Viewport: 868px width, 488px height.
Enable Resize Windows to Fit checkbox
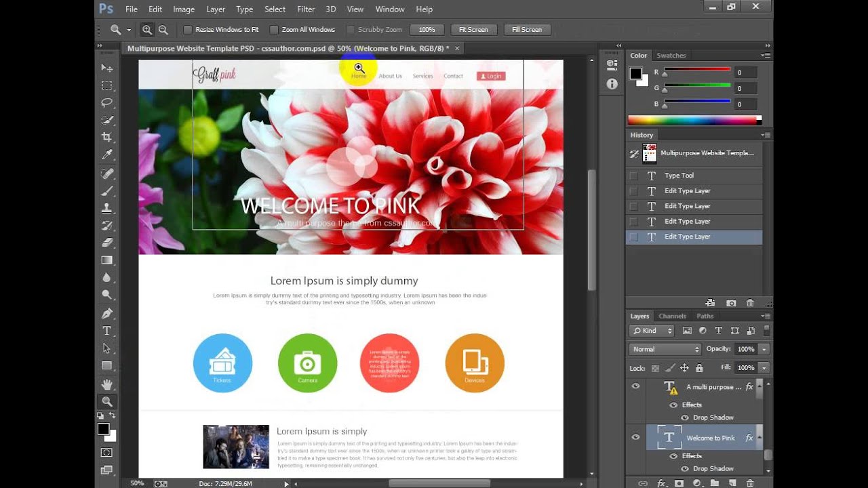pyautogui.click(x=188, y=30)
